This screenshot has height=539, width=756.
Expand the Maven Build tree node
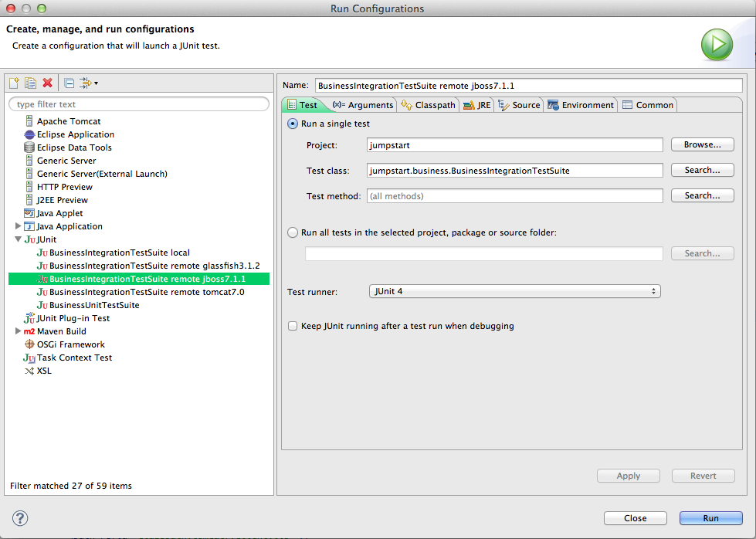pos(18,331)
